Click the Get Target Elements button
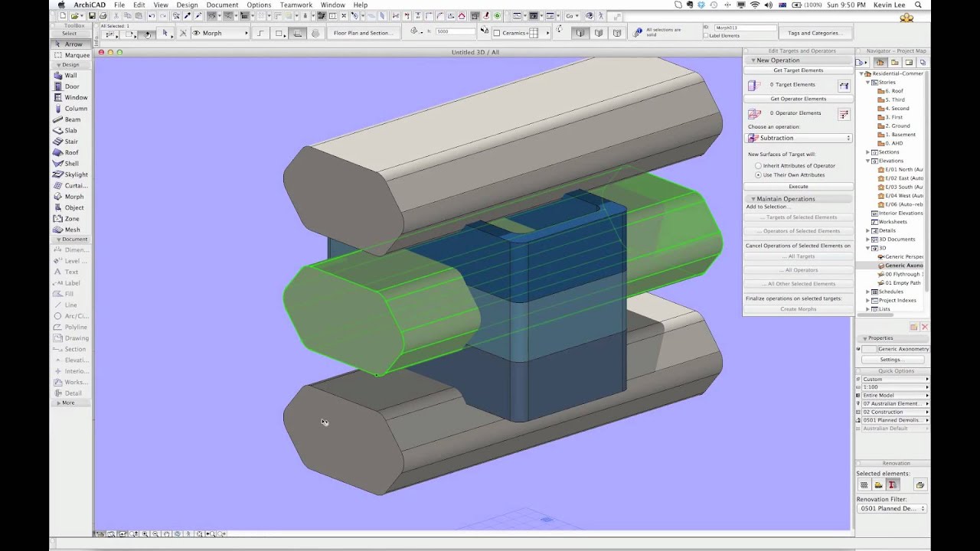The width and height of the screenshot is (980, 551). pos(799,70)
